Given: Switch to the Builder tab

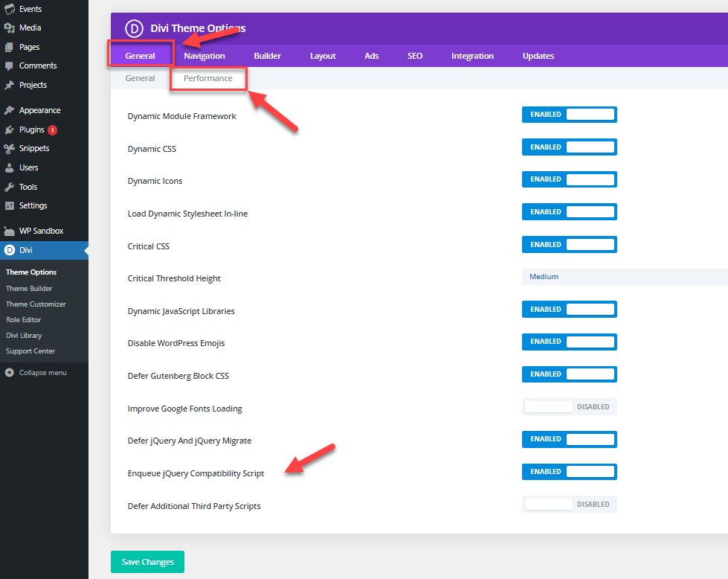Looking at the screenshot, I should pyautogui.click(x=268, y=56).
